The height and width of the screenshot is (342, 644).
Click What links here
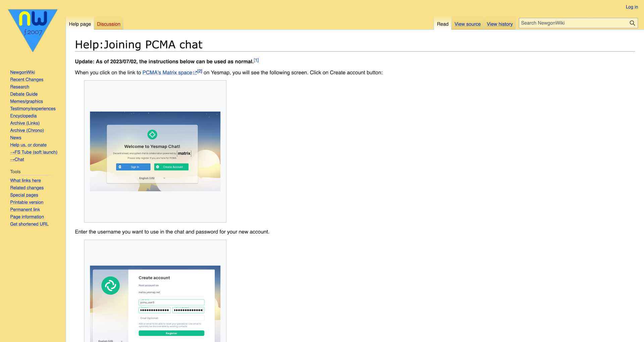pos(25,180)
